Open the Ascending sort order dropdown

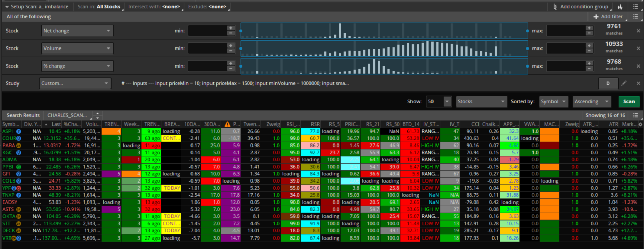pos(592,101)
